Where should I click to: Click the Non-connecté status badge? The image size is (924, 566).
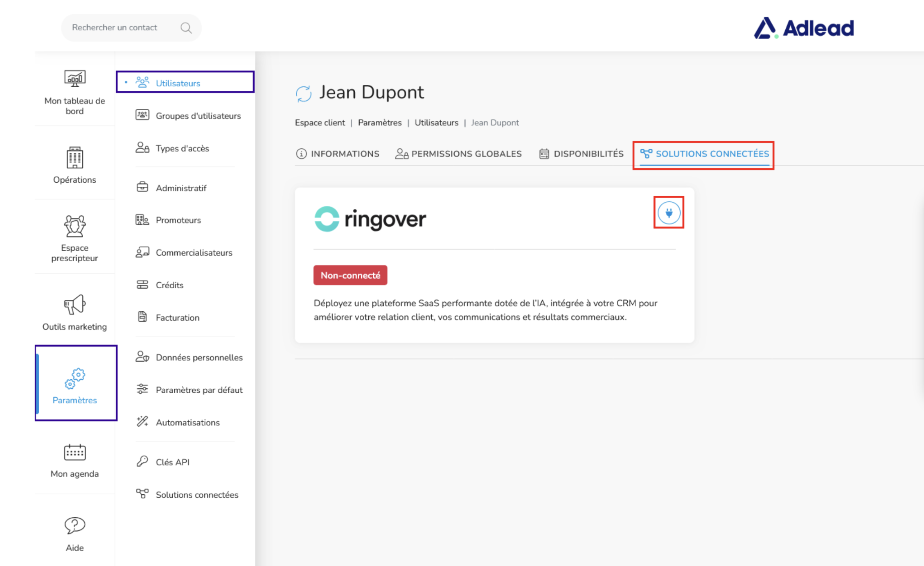coord(350,275)
